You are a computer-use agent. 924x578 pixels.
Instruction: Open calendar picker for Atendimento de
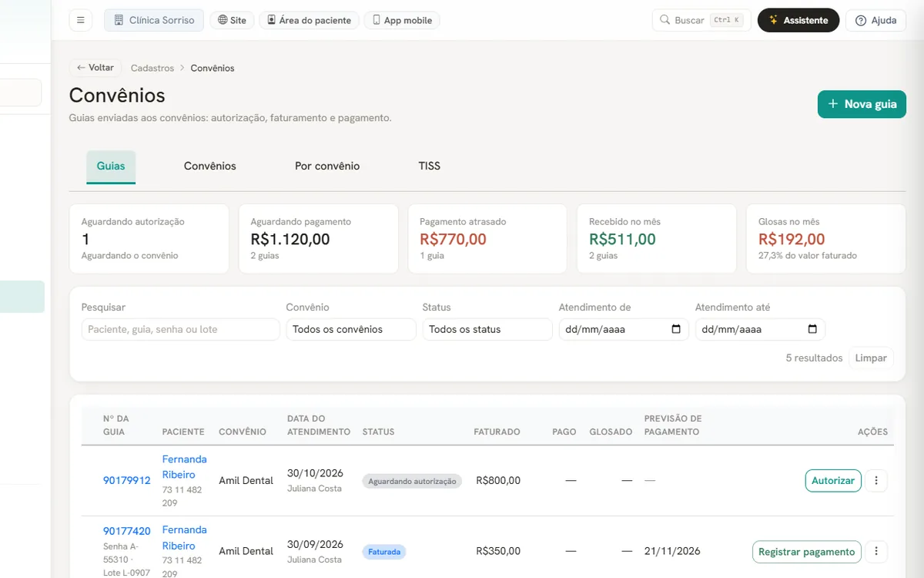[x=676, y=329]
